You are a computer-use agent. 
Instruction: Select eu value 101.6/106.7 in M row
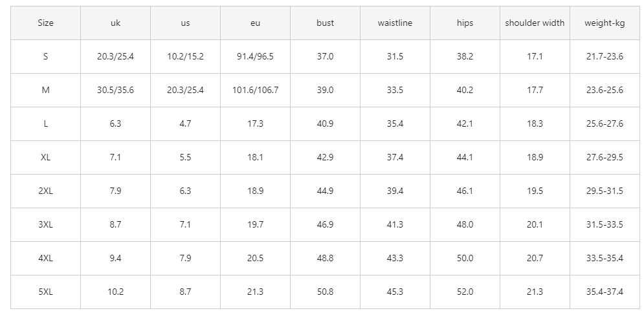pyautogui.click(x=256, y=91)
